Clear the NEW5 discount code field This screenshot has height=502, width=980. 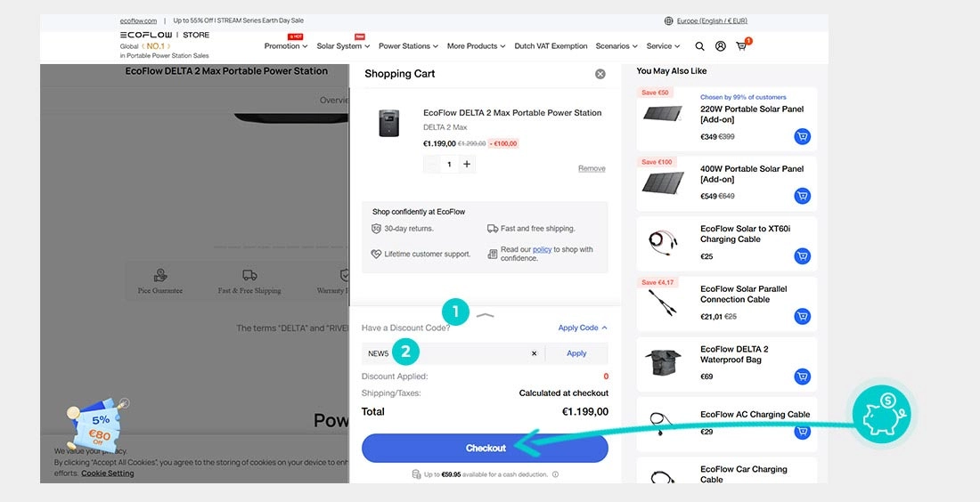[534, 353]
